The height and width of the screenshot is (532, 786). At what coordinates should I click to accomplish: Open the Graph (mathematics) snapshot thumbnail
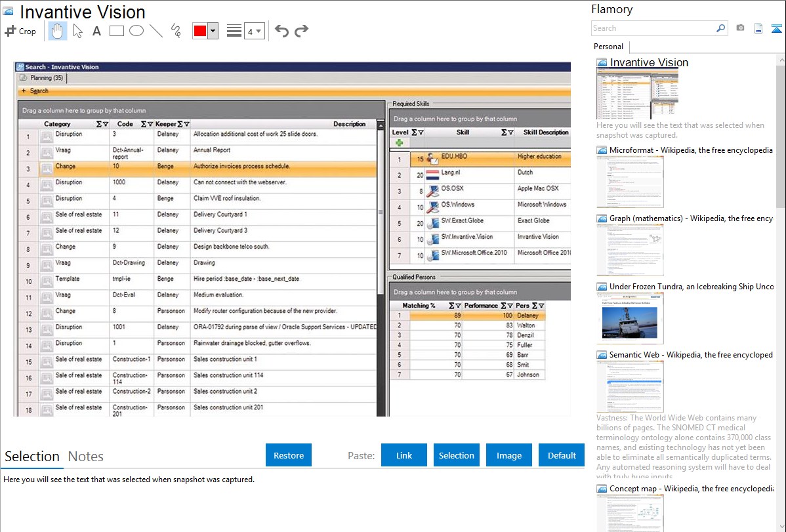click(x=630, y=250)
